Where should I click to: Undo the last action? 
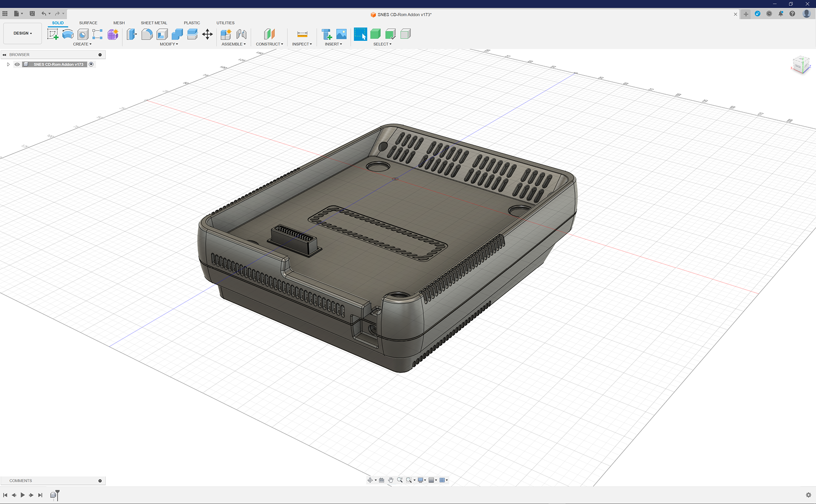point(44,14)
